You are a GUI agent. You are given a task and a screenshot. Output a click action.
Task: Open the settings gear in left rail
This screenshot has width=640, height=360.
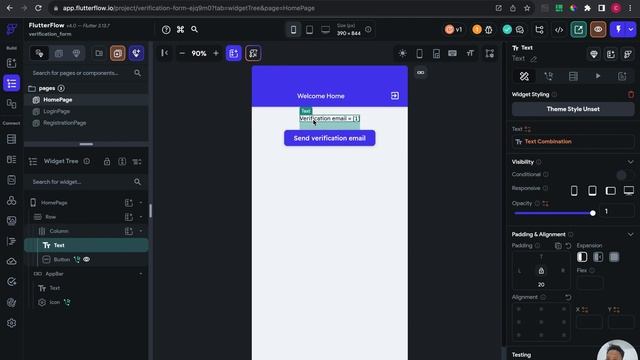coord(11,323)
